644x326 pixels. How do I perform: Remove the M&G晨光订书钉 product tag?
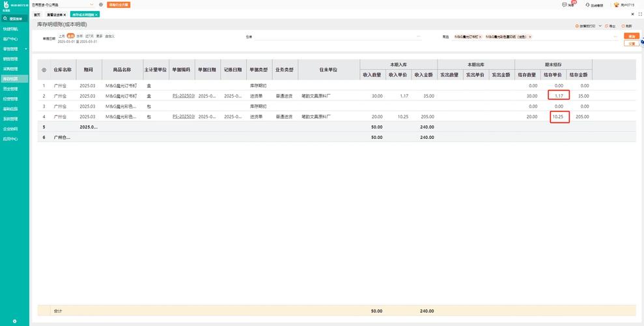[480, 37]
